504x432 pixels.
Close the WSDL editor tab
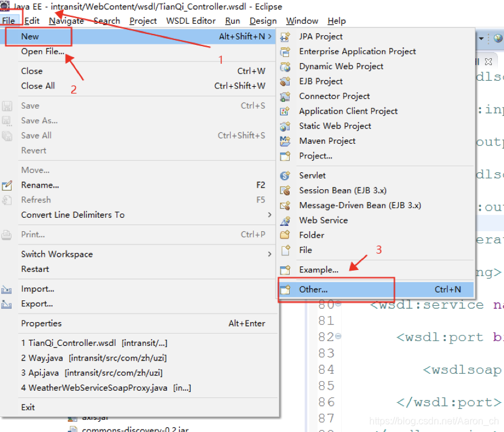click(488, 62)
